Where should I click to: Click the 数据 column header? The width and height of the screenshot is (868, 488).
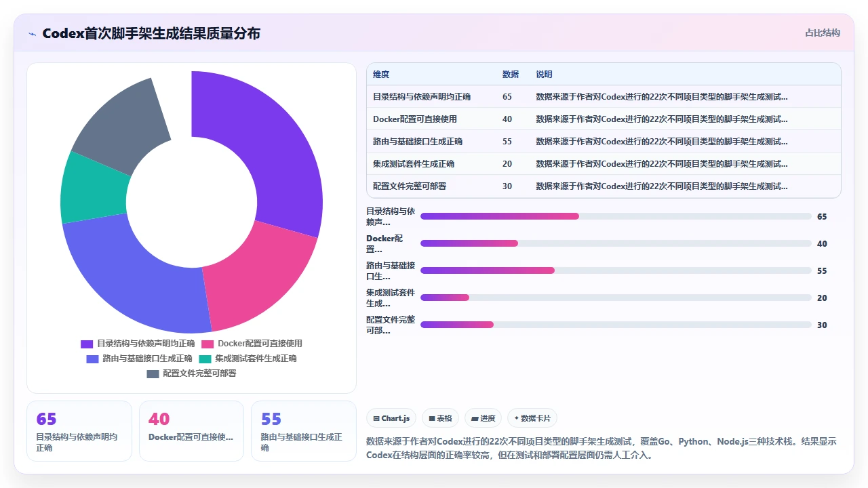pyautogui.click(x=511, y=75)
